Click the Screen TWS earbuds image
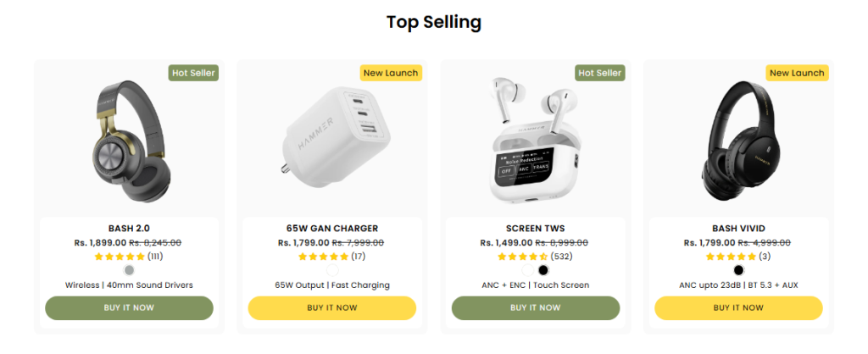The width and height of the screenshot is (868, 354). [x=535, y=140]
